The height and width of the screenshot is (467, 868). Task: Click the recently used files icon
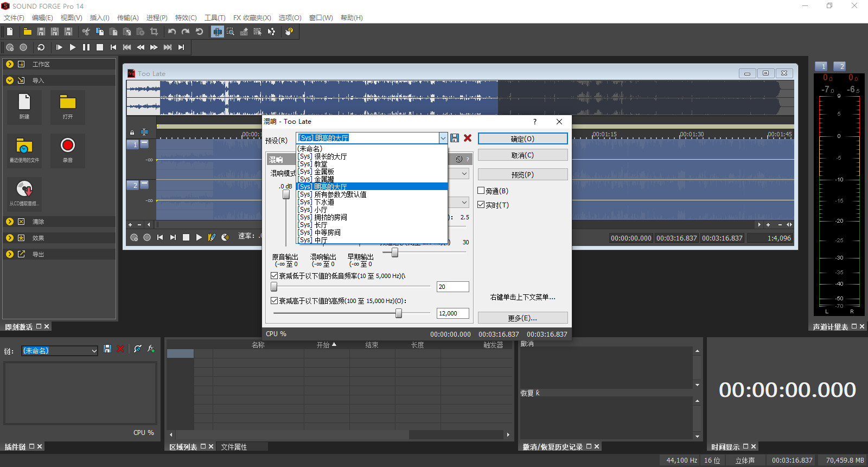24,146
